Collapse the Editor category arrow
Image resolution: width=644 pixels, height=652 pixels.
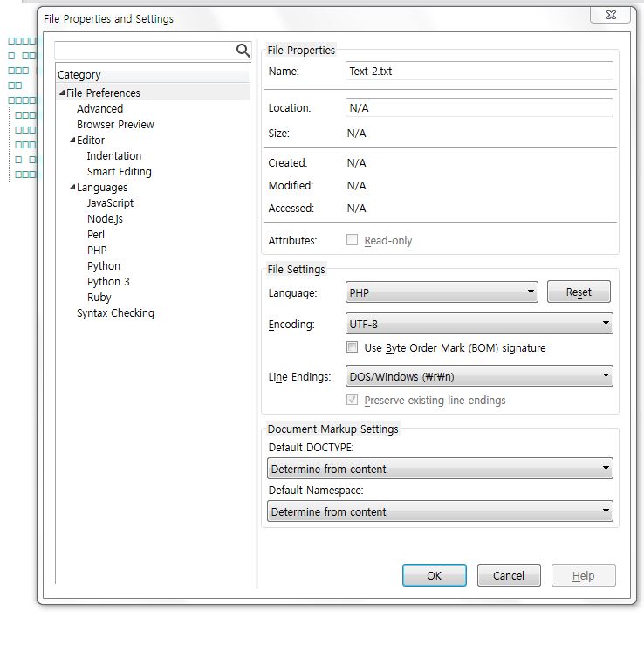pyautogui.click(x=72, y=141)
